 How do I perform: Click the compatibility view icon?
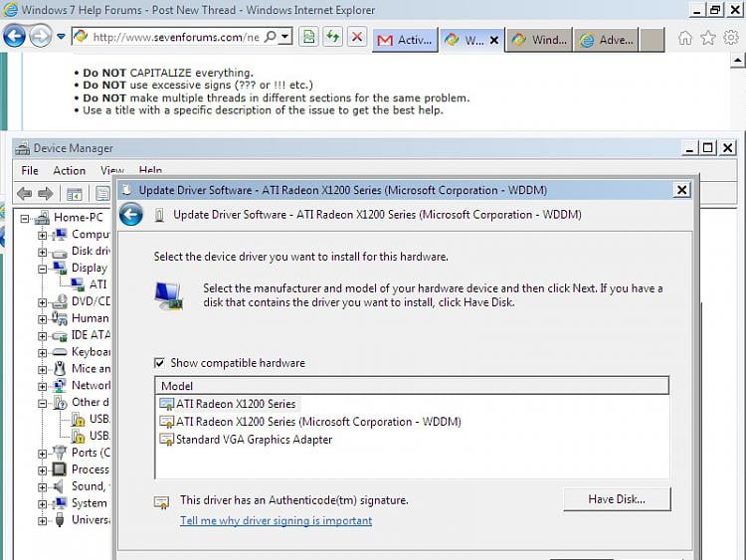coord(308,37)
